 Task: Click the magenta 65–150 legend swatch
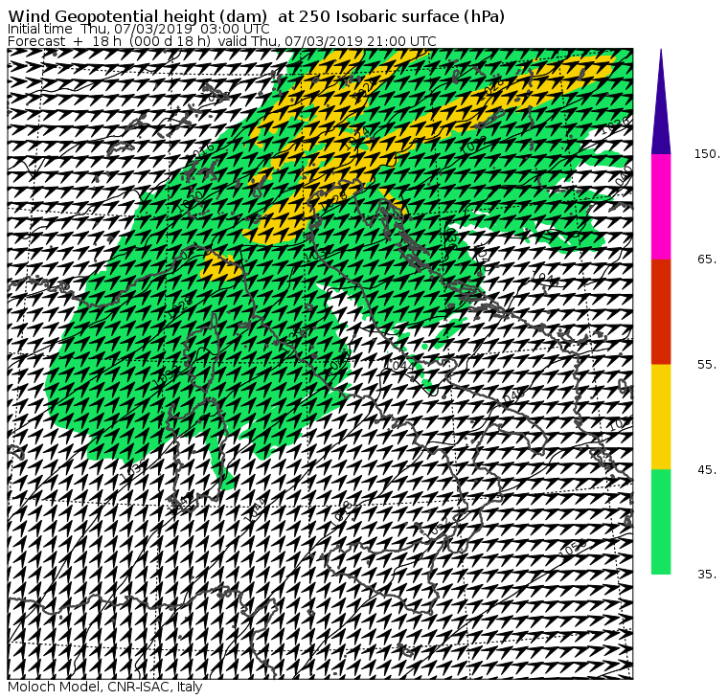point(661,207)
